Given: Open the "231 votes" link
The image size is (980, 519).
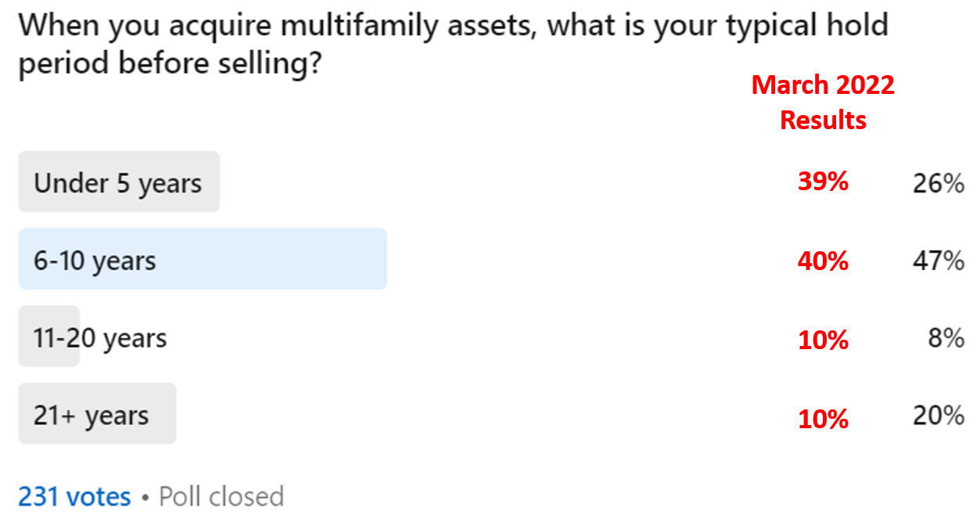Looking at the screenshot, I should 74,496.
